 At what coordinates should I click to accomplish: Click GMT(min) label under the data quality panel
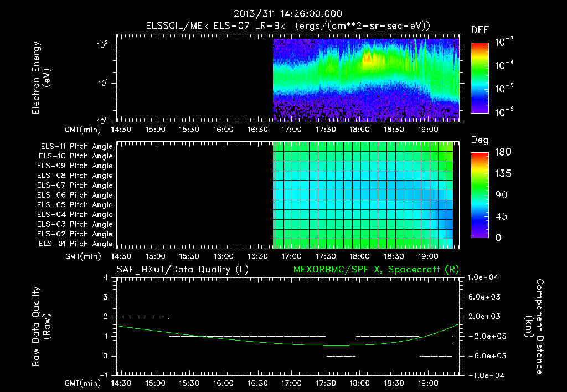point(83,383)
